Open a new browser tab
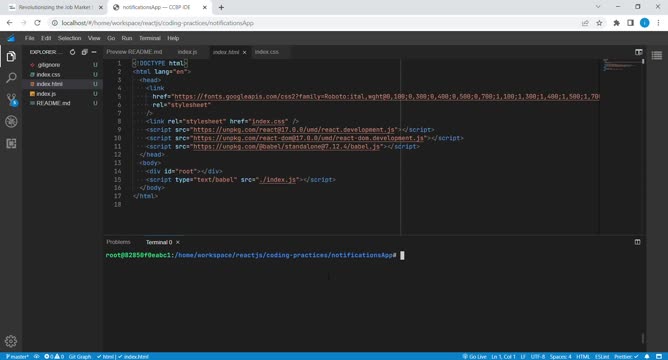 [x=221, y=7]
